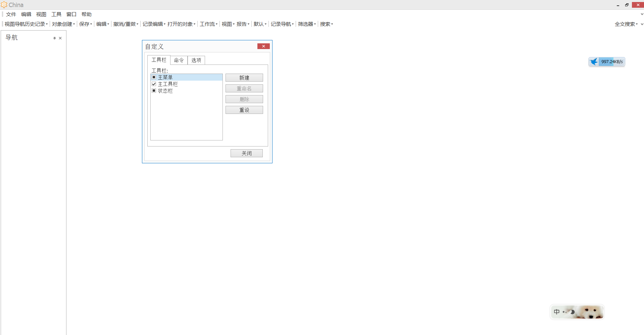Image resolution: width=644 pixels, height=335 pixels.
Task: Click the China app icon in title bar
Action: [x=4, y=5]
